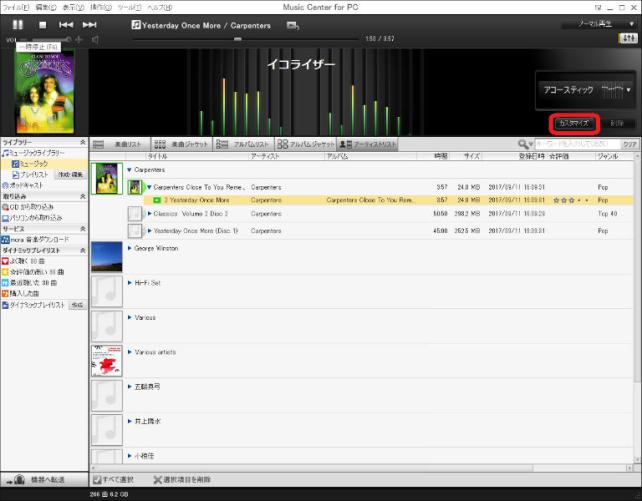Open the ノーマル再生 play mode dropdown

pos(599,24)
